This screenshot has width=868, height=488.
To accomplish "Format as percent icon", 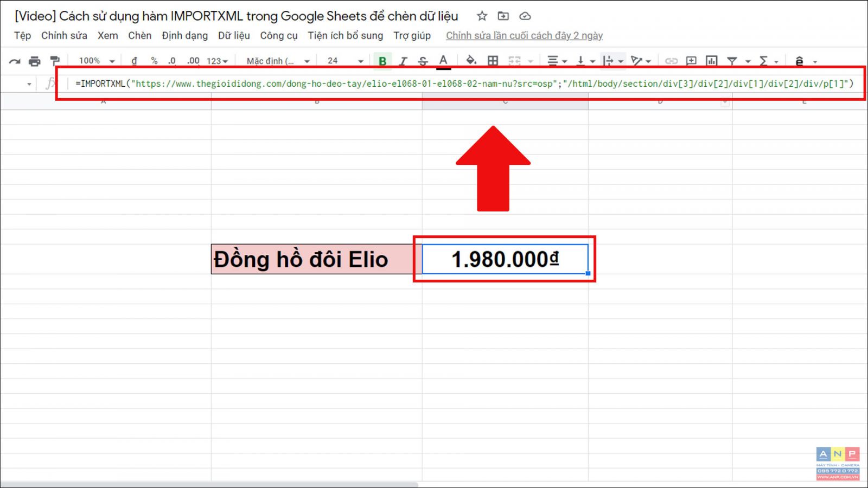I will click(x=154, y=61).
